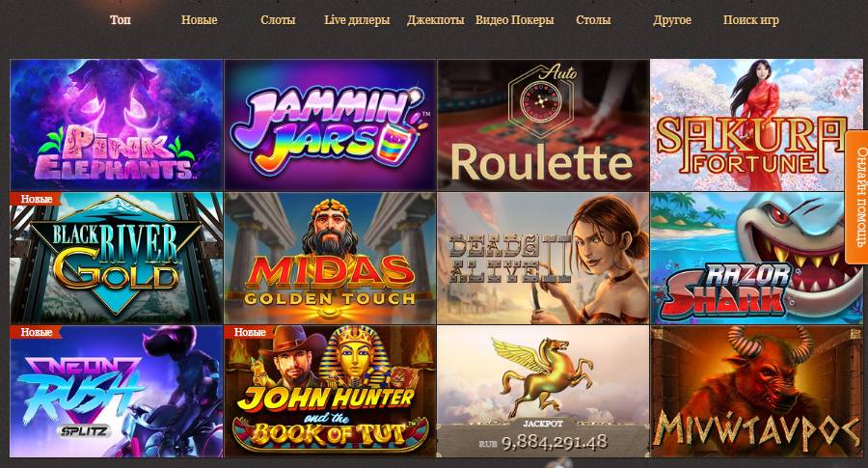Open the Pink Elephants slot game
Viewport: 868px width, 468px height.
[117, 125]
